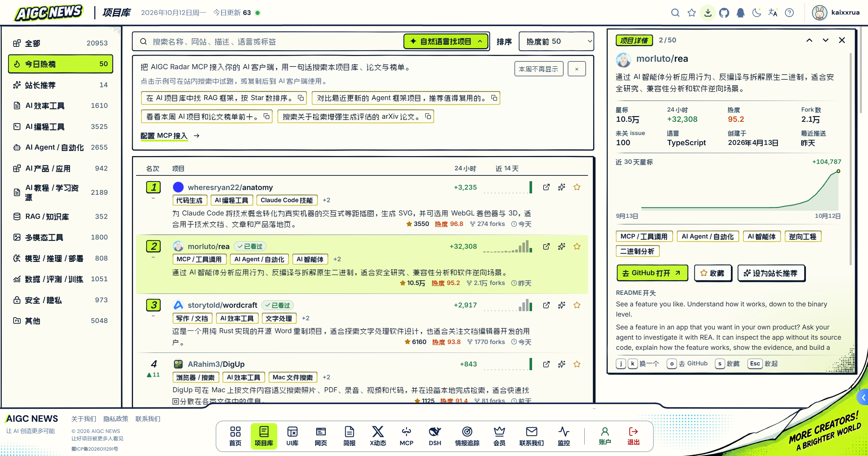
Task: Expand the blue side tab arrow
Action: point(863,397)
